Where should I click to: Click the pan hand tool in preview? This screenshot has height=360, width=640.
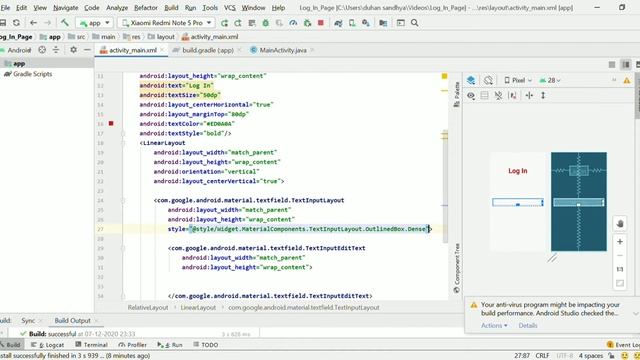620,224
